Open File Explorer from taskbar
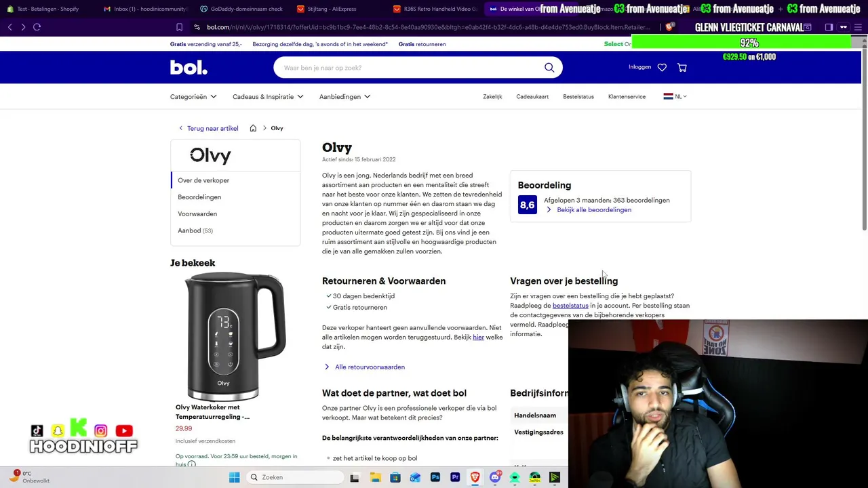 tap(375, 477)
